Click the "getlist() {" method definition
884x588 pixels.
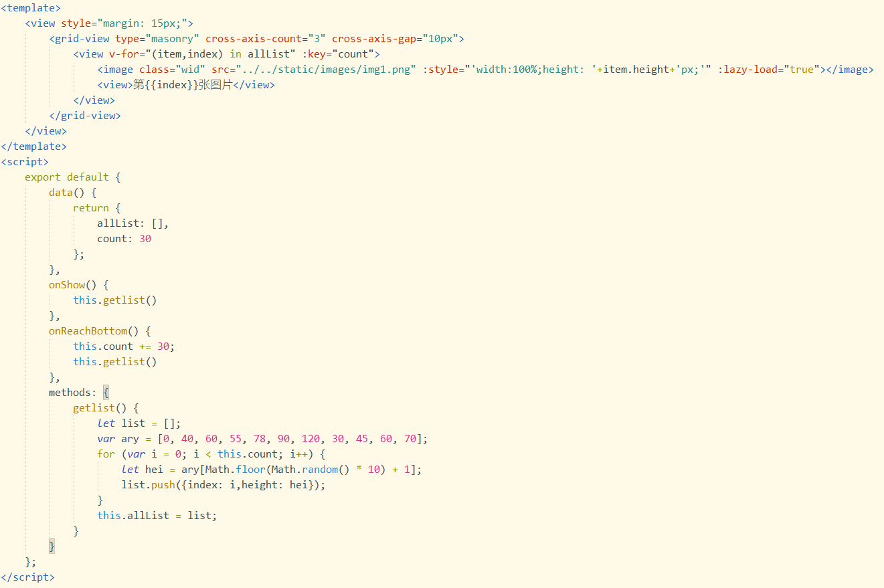pos(106,408)
